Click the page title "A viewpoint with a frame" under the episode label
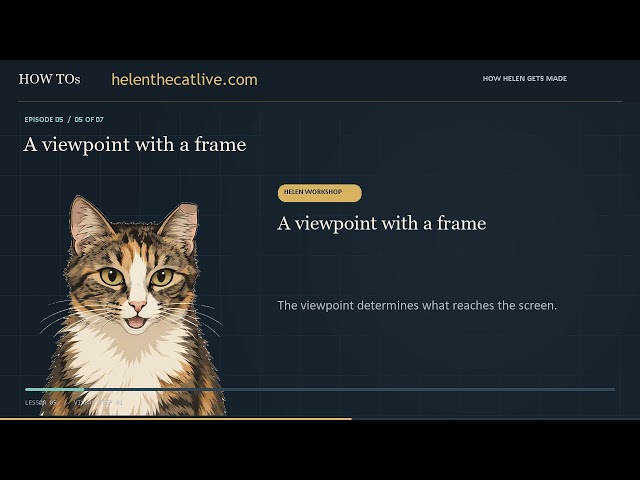 [135, 144]
